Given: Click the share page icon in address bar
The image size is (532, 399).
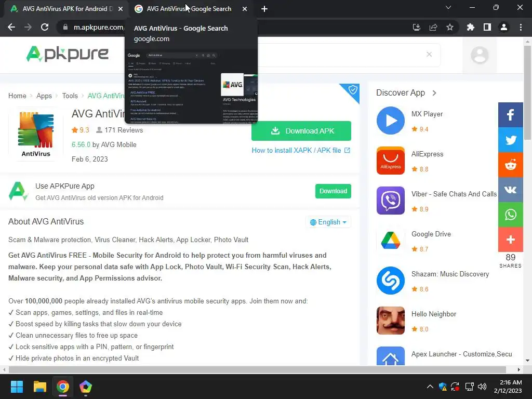Looking at the screenshot, I should pyautogui.click(x=433, y=27).
